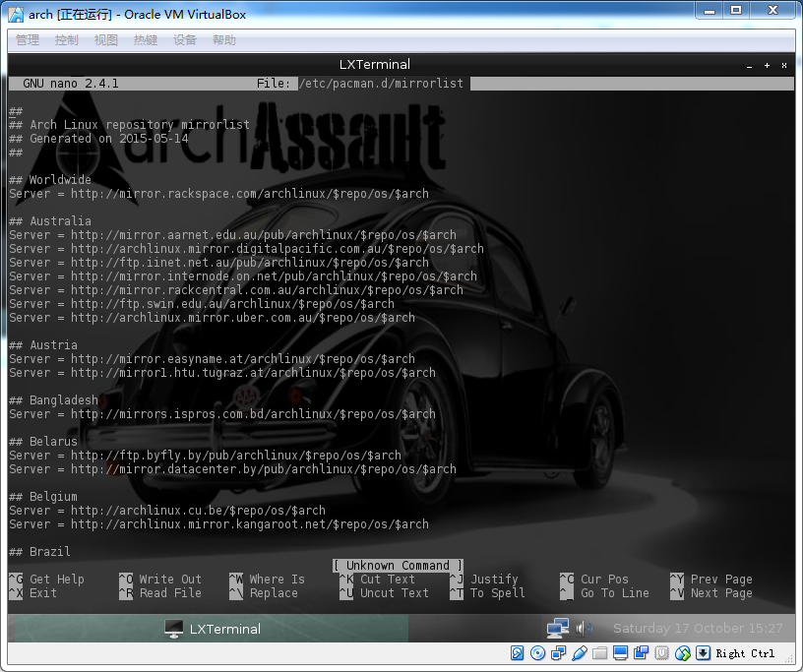The height and width of the screenshot is (672, 803).
Task: Click the ^C Cur Pos shortcut
Action: click(594, 580)
